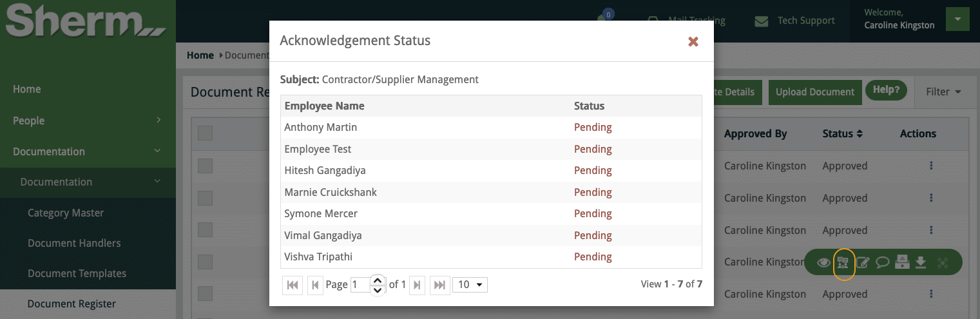The image size is (980, 319).
Task: Go to first page in pager
Action: tap(293, 285)
